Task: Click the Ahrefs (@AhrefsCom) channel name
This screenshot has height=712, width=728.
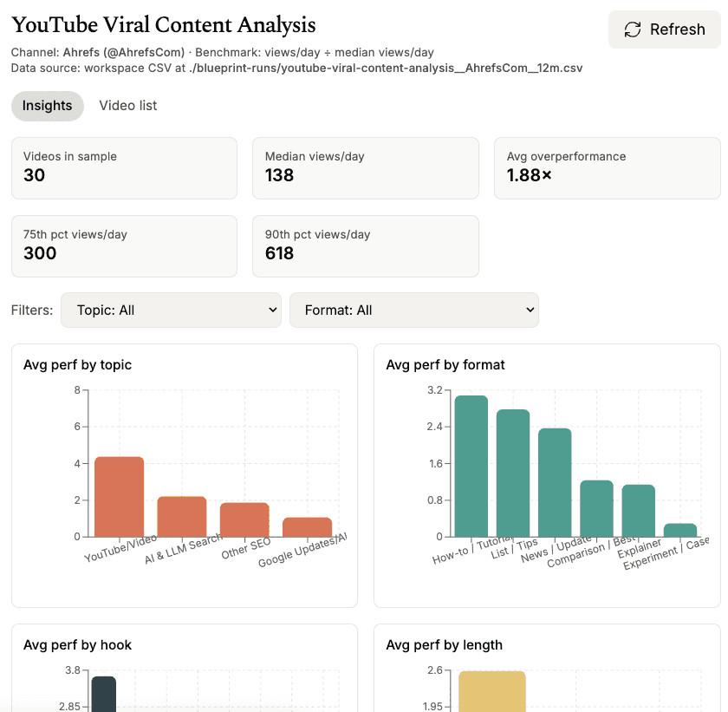Action: [123, 53]
